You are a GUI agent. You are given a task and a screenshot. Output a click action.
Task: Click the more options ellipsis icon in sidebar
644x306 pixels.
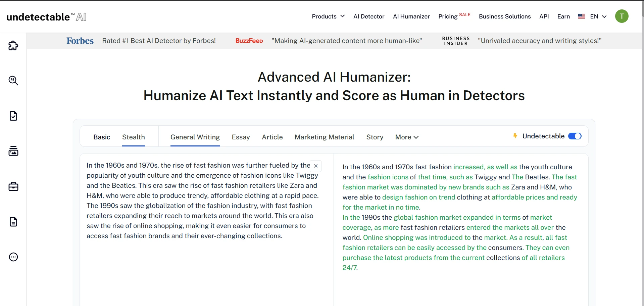tap(13, 257)
